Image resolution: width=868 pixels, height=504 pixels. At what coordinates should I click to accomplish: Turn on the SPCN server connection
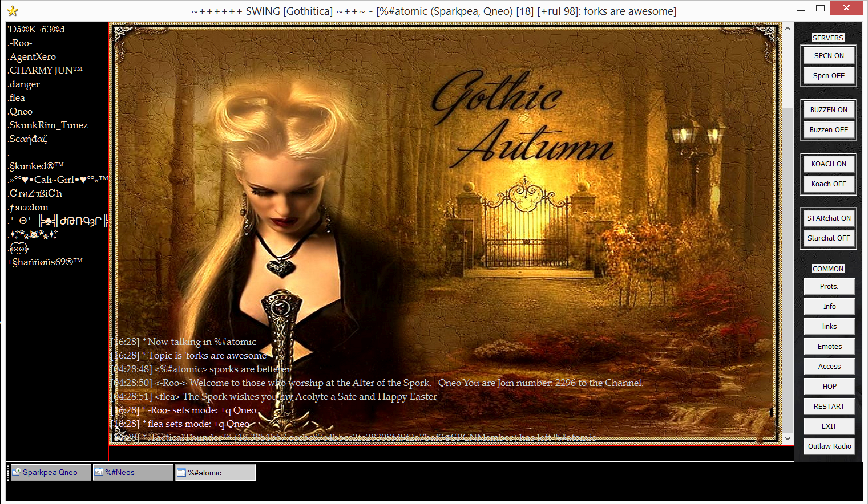(x=829, y=56)
